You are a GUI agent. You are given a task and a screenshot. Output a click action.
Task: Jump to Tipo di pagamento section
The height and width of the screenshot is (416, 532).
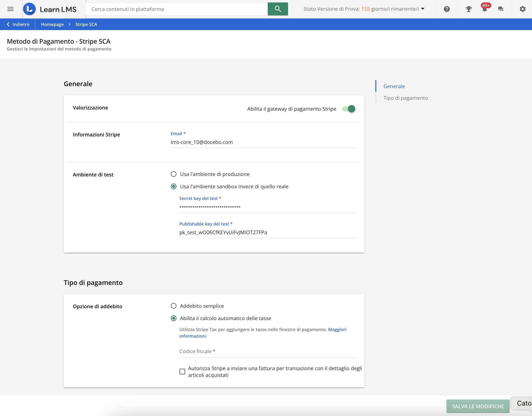(405, 98)
